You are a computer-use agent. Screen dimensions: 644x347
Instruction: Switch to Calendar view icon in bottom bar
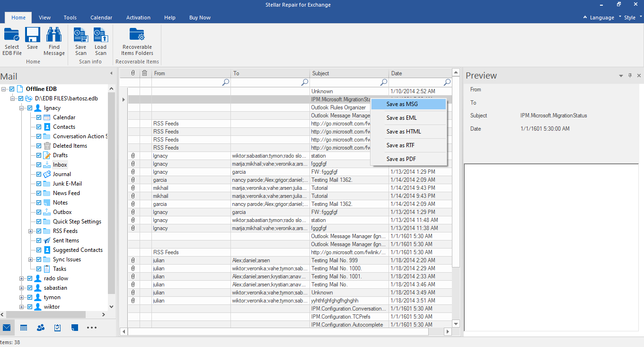tap(24, 328)
